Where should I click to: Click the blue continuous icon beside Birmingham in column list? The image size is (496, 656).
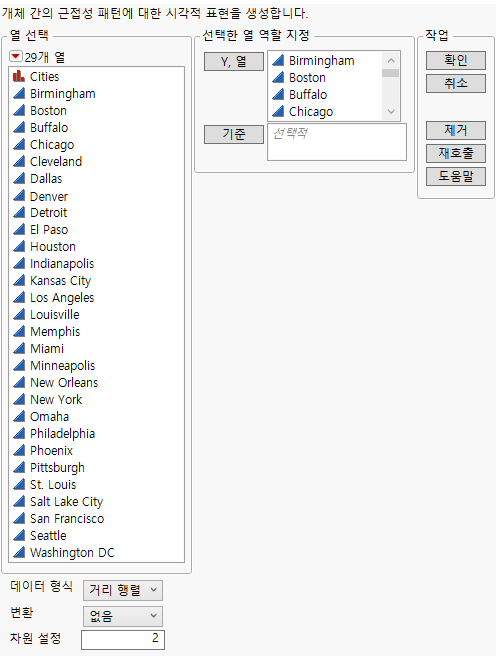pos(19,93)
